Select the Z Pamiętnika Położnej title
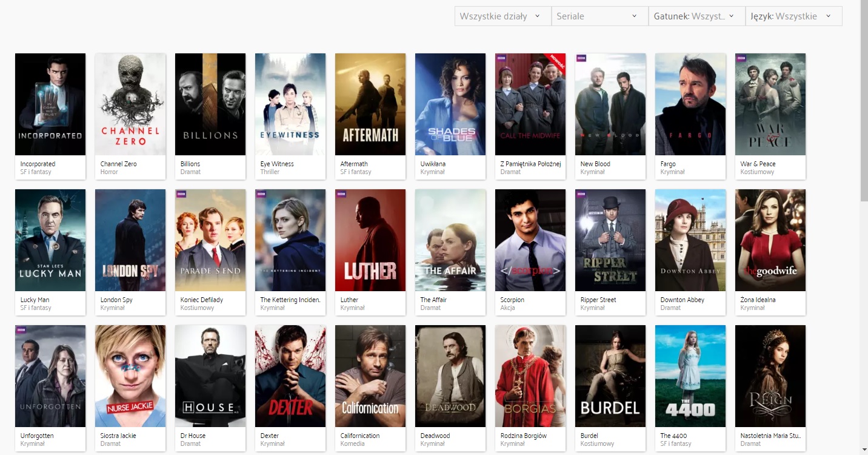 click(x=530, y=164)
